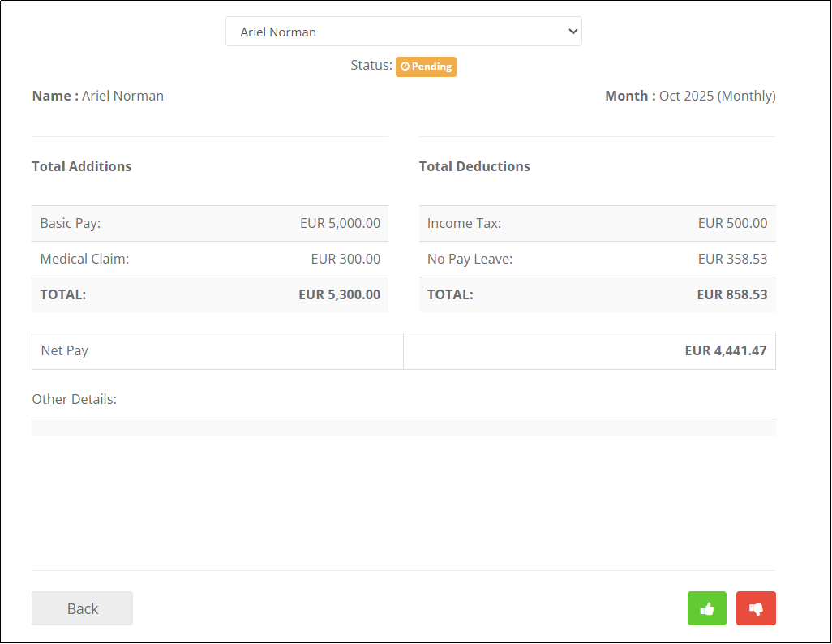This screenshot has height=644, width=832.
Task: Click the No Pay Leave deduction row
Action: 598,259
